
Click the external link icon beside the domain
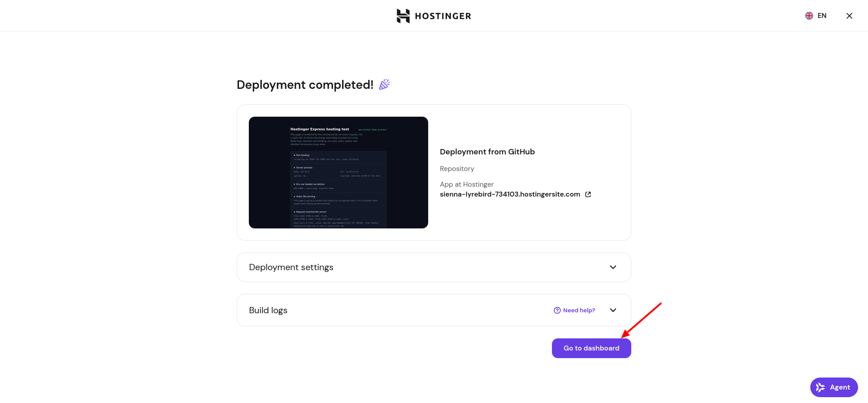(588, 194)
